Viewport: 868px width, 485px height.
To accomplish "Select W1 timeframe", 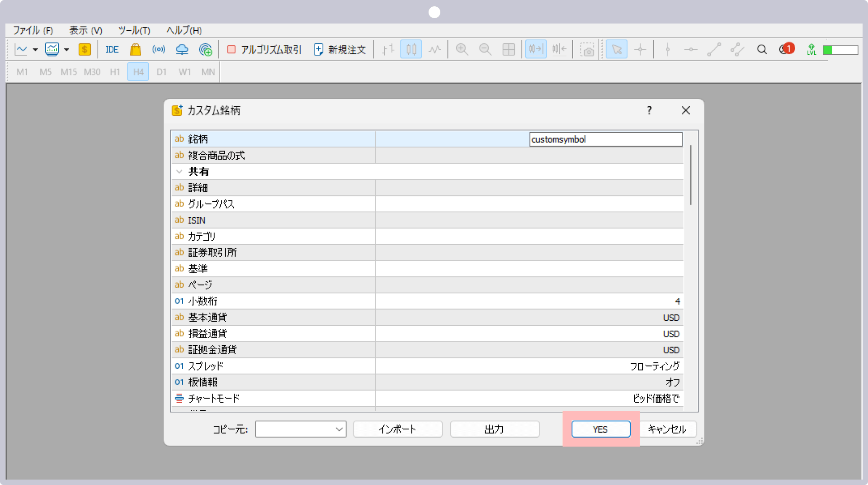I will pyautogui.click(x=185, y=72).
